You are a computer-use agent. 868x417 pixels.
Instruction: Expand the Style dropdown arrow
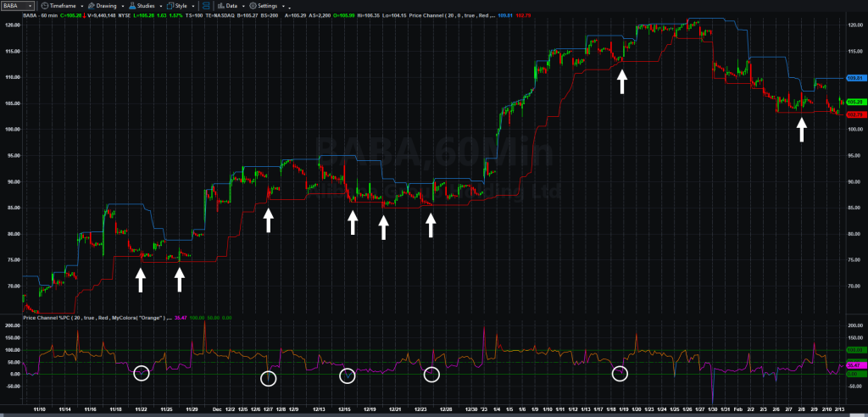click(193, 6)
